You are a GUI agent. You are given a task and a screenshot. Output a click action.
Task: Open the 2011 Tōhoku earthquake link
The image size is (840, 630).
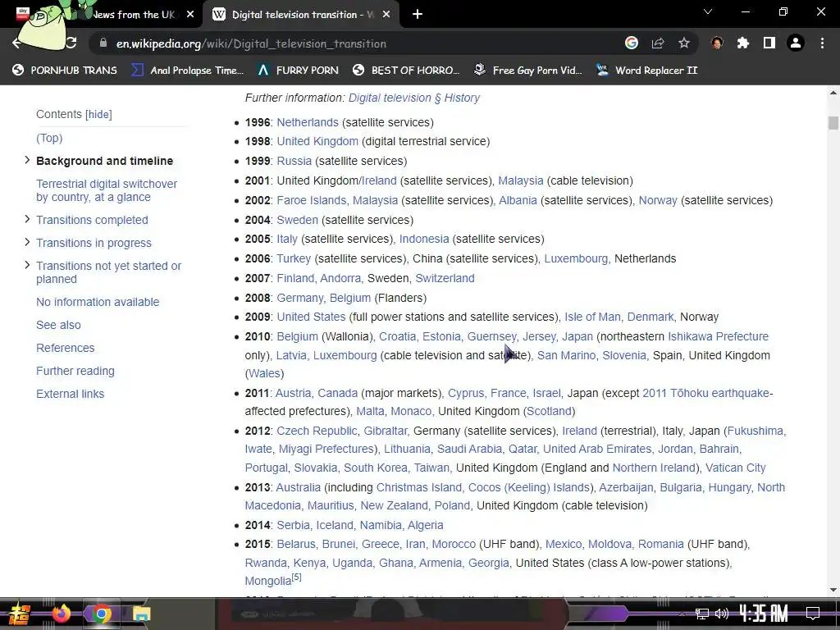click(708, 393)
